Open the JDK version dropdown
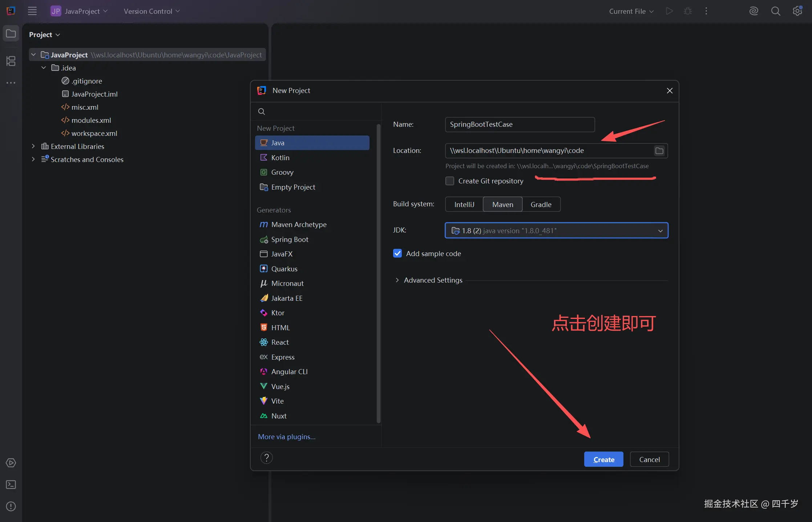Viewport: 812px width, 522px height. (x=556, y=231)
